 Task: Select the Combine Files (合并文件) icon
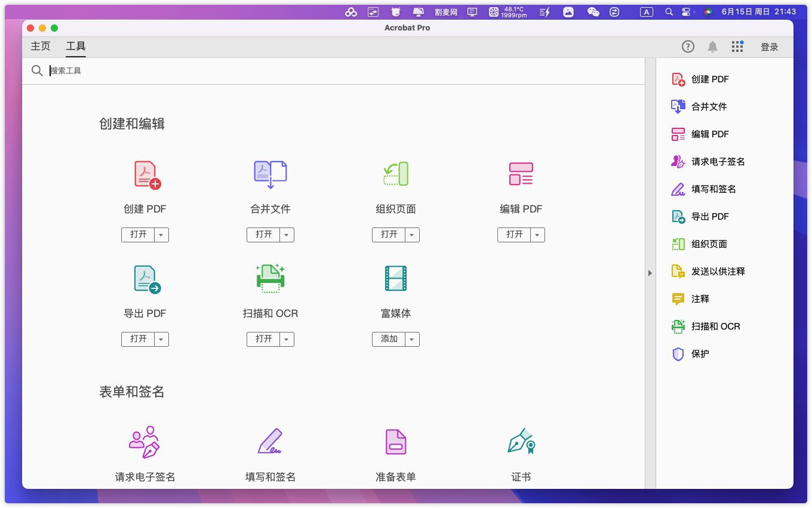(x=270, y=175)
